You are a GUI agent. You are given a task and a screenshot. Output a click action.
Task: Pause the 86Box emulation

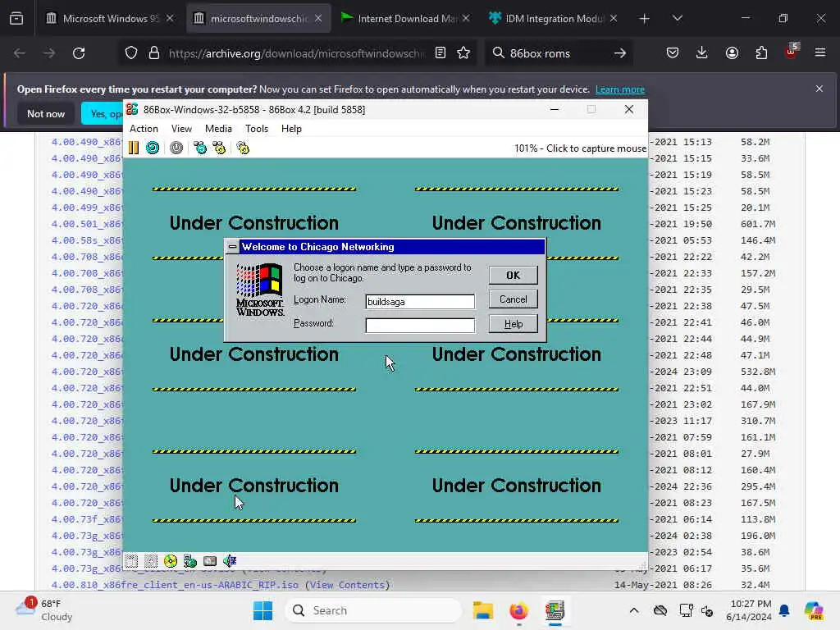click(134, 148)
